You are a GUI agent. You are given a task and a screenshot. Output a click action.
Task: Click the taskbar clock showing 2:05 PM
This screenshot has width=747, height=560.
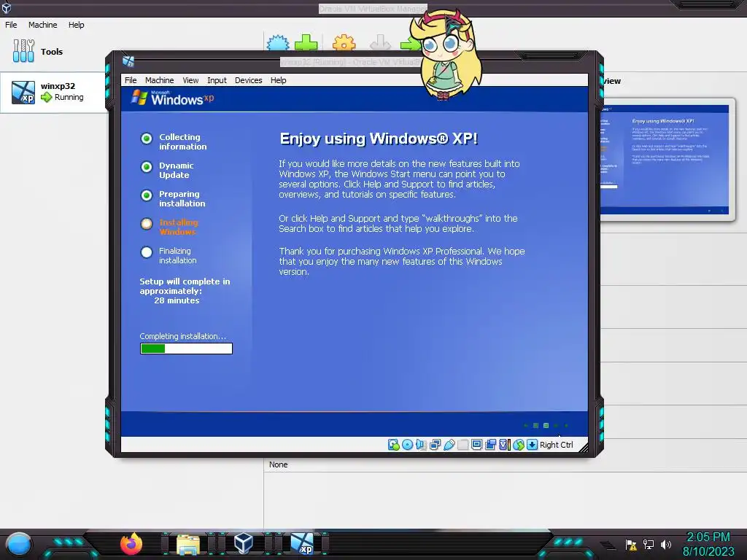coord(708,537)
